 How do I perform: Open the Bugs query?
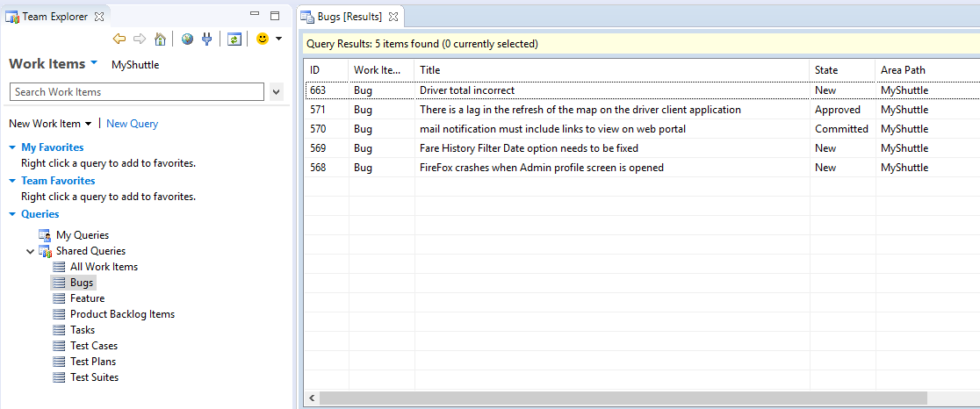[82, 283]
